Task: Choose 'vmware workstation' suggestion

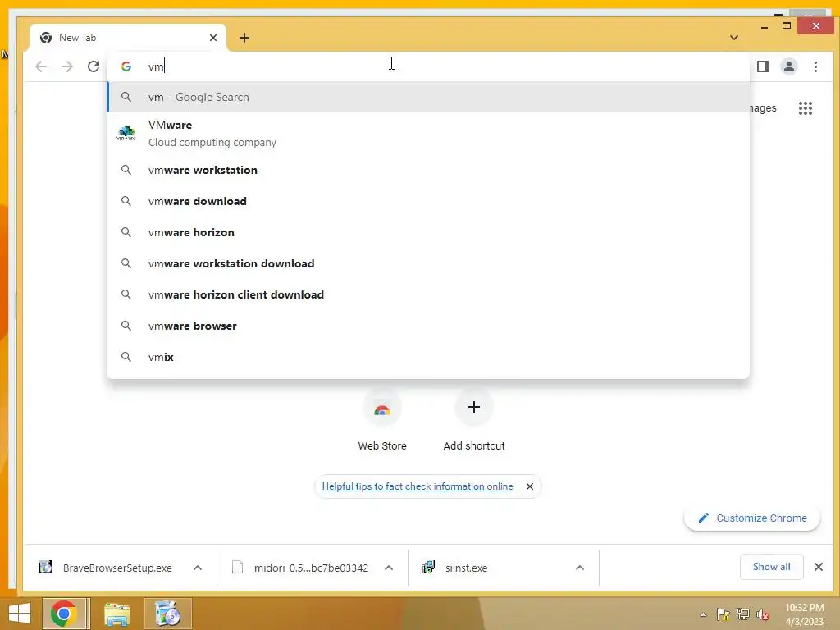Action: pos(428,170)
